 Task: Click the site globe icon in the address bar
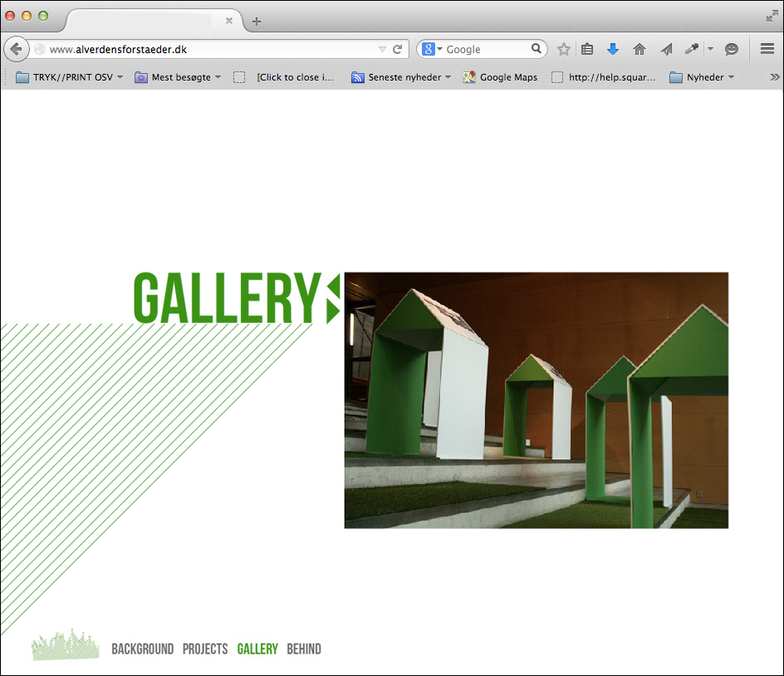[40, 49]
